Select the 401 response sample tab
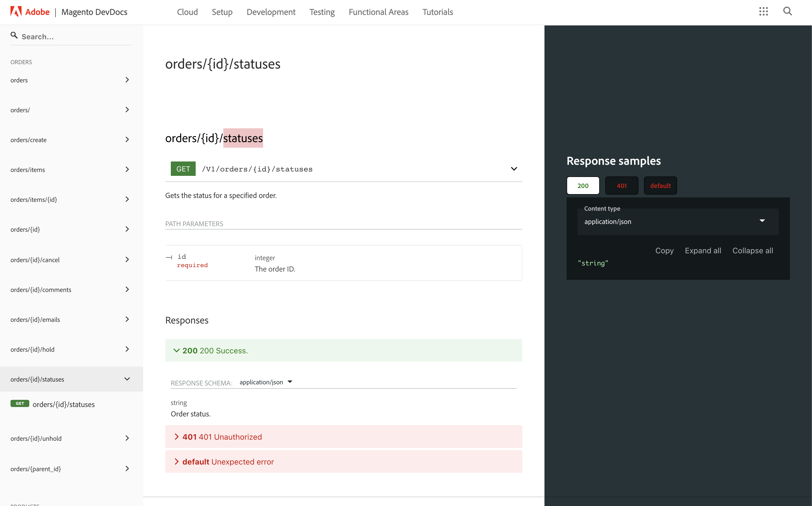Viewport: 812px width, 506px height. coord(622,186)
